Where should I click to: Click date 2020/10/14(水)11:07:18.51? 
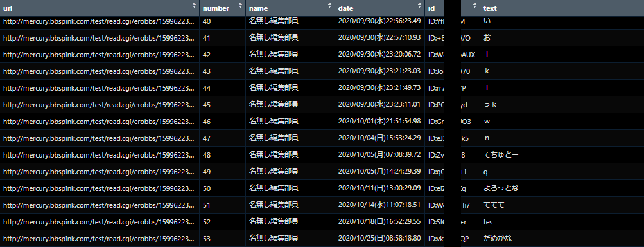[x=379, y=205]
